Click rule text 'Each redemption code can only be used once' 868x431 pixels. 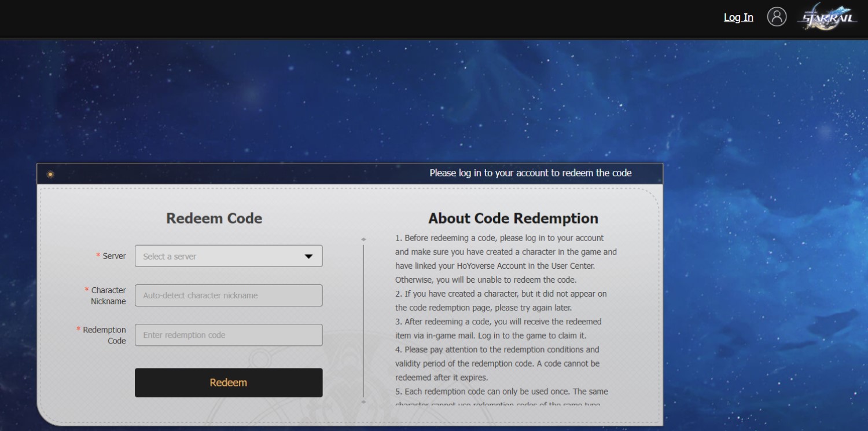487,392
